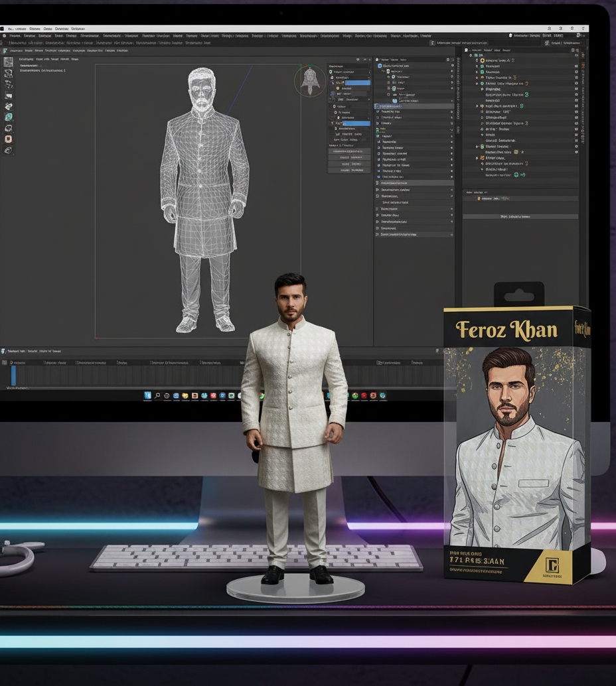Click the lower blue slider in properties panel
Viewport: 616px width, 686px height.
356,124
